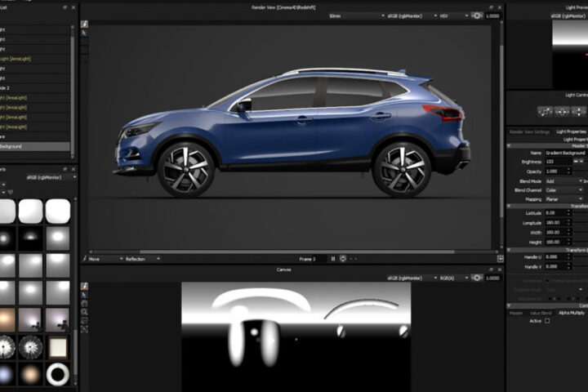This screenshot has width=588, height=392.
Task: Open the Presets sRGB colorspace dropdown
Action: (51, 177)
